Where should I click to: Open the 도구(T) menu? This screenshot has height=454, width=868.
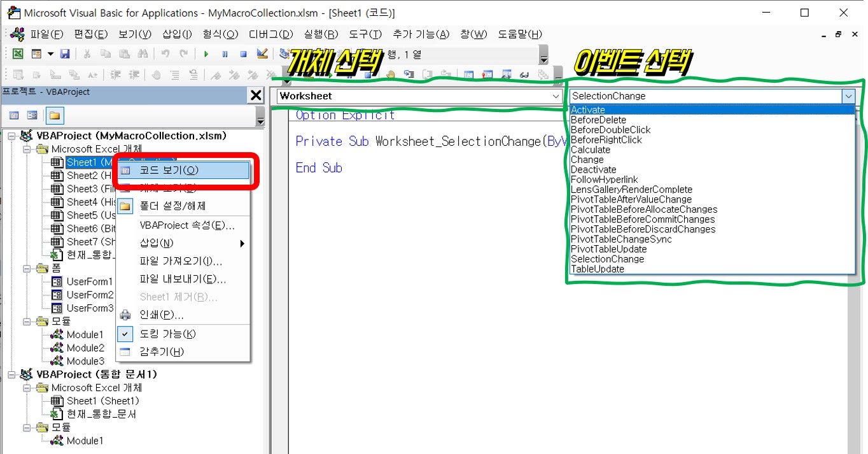click(365, 34)
